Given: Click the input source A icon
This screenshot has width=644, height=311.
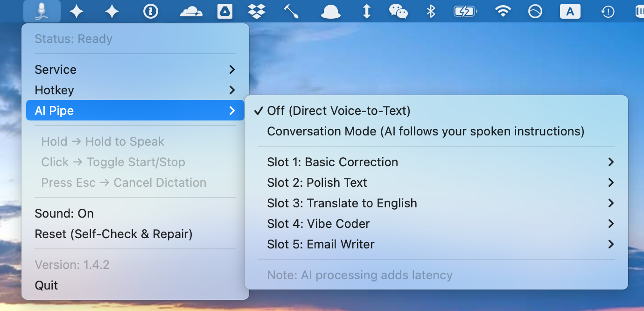Looking at the screenshot, I should point(570,12).
